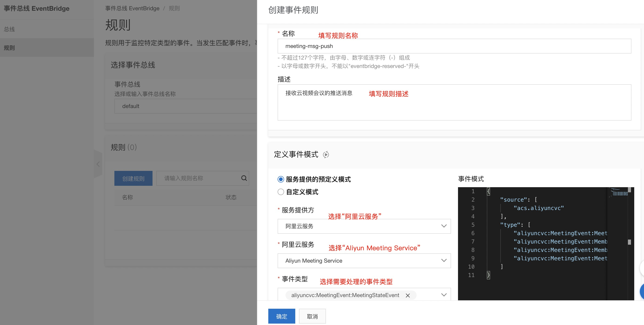Click into the 描述 text area

tap(454, 102)
